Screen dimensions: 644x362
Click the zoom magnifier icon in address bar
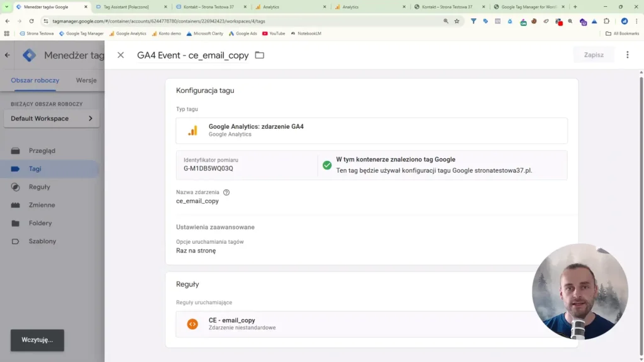[446, 21]
